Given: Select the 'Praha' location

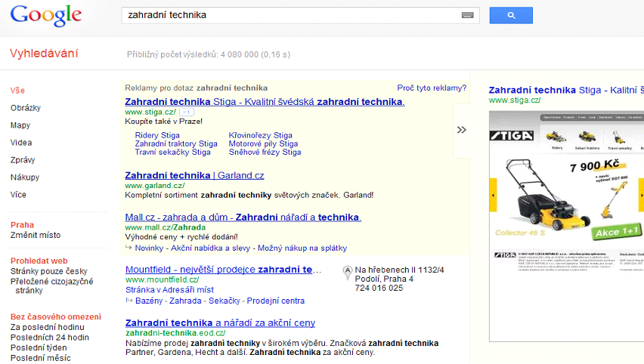Looking at the screenshot, I should pos(22,225).
